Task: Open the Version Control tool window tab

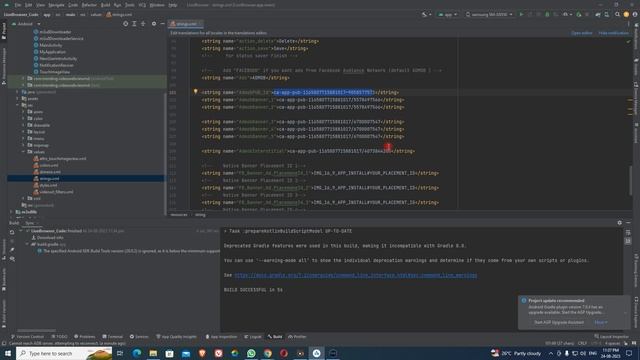Action: 27,336
